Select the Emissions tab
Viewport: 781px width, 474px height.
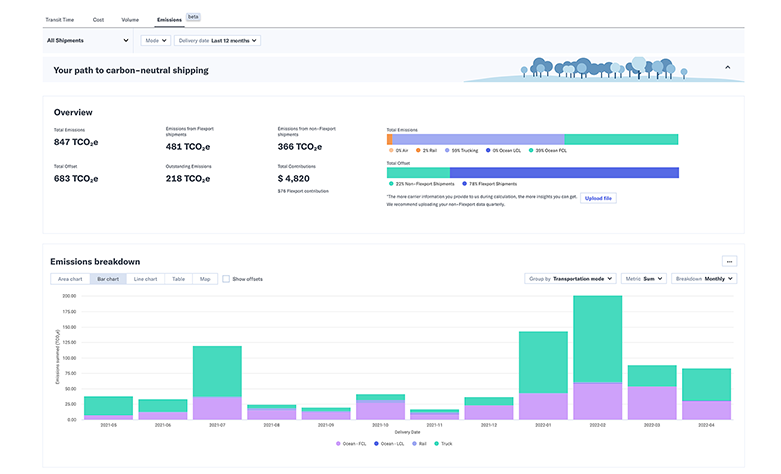[x=169, y=20]
